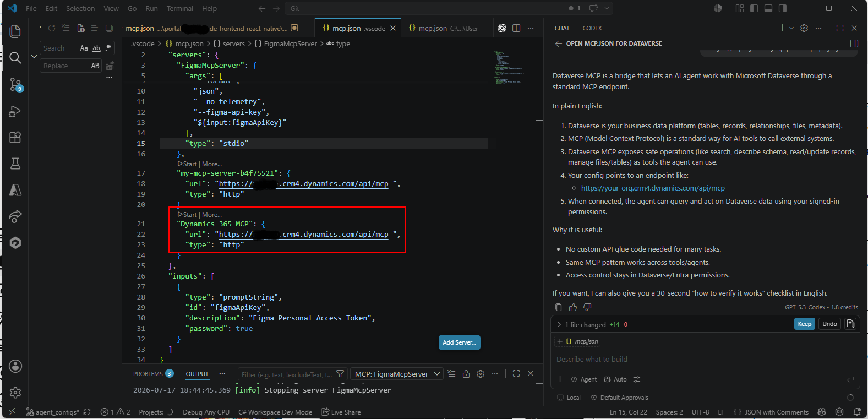Open the Local session target picker

click(x=569, y=398)
